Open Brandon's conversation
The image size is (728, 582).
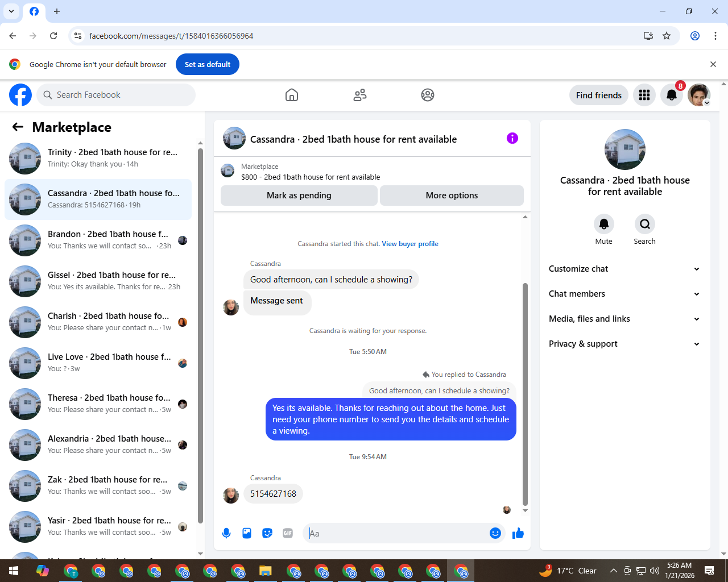pos(98,240)
